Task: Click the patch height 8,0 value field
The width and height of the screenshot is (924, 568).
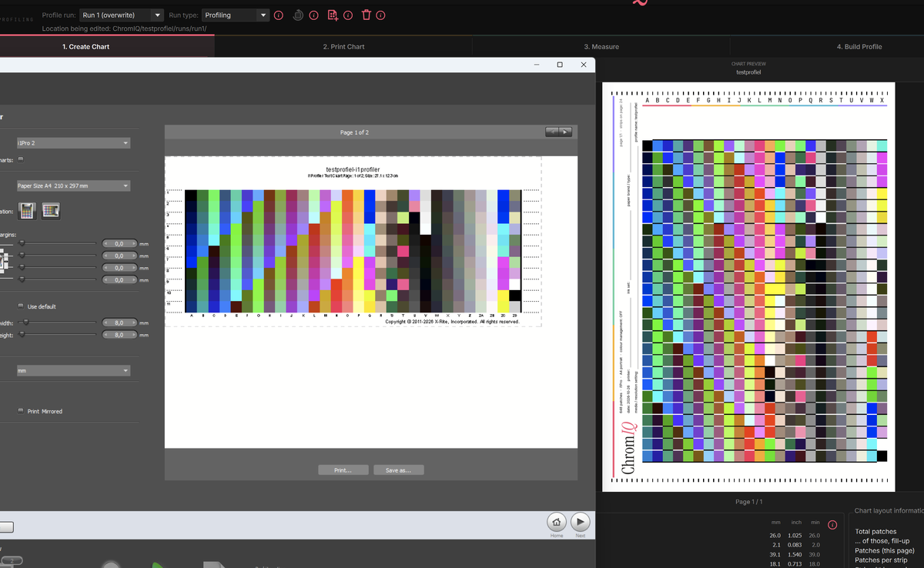Action: tap(119, 335)
